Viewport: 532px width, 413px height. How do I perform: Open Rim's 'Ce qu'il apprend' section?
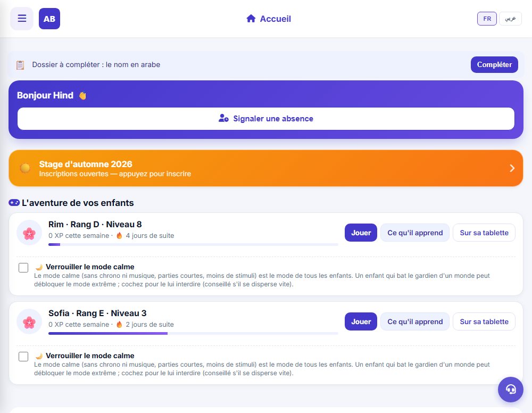415,233
